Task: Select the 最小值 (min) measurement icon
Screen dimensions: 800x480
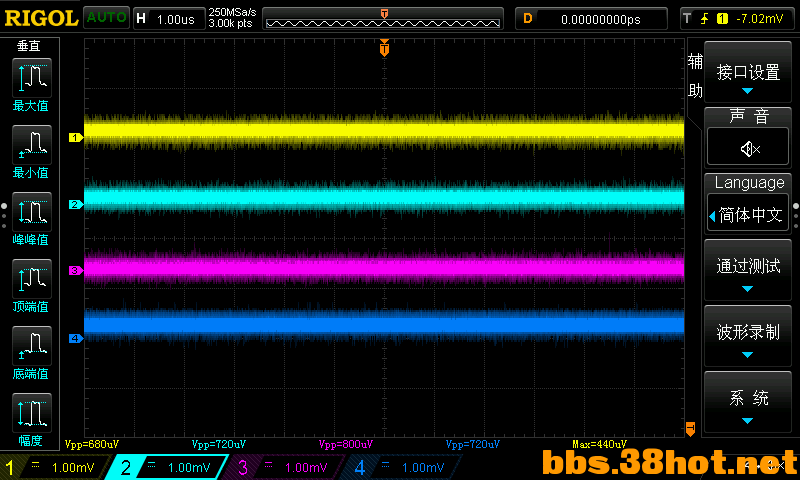Action: (x=32, y=144)
